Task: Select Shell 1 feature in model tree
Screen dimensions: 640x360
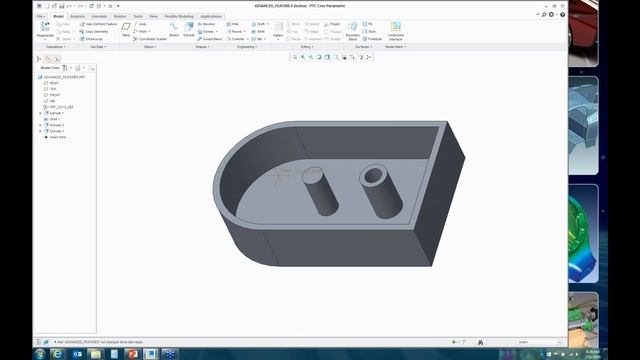Action: [x=52, y=119]
